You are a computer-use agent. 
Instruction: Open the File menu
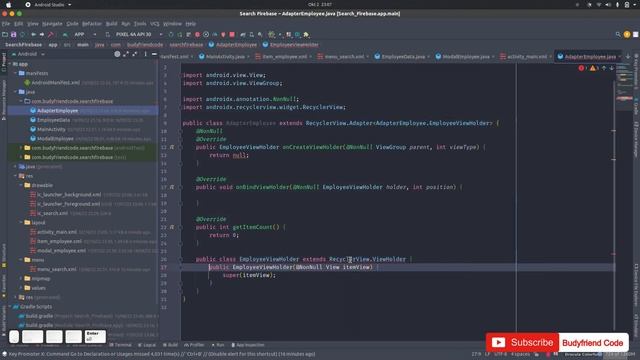(6, 24)
